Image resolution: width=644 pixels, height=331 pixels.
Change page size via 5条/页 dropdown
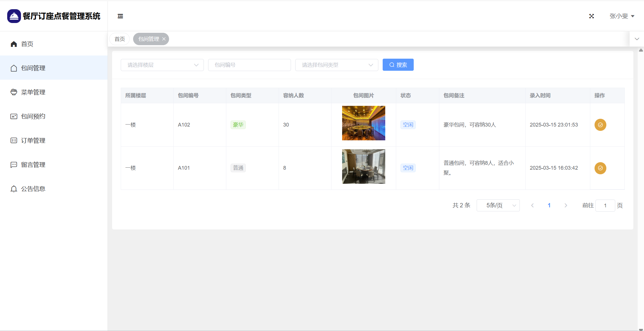coord(498,205)
